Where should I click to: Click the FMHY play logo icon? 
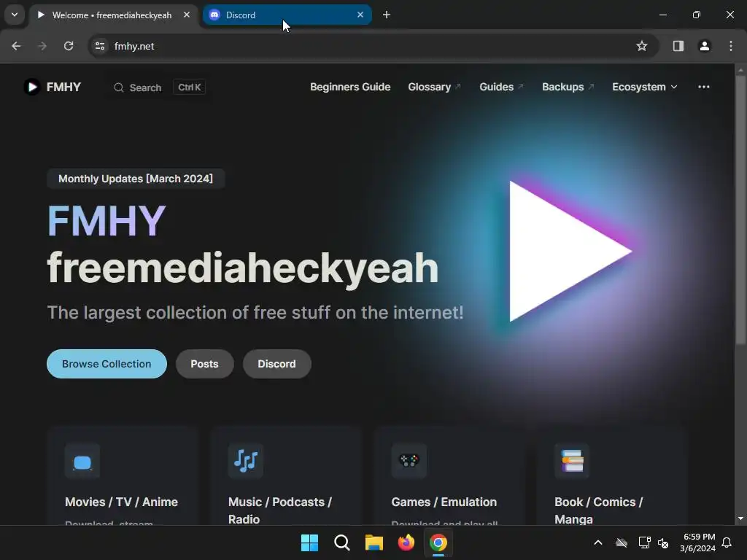[32, 87]
